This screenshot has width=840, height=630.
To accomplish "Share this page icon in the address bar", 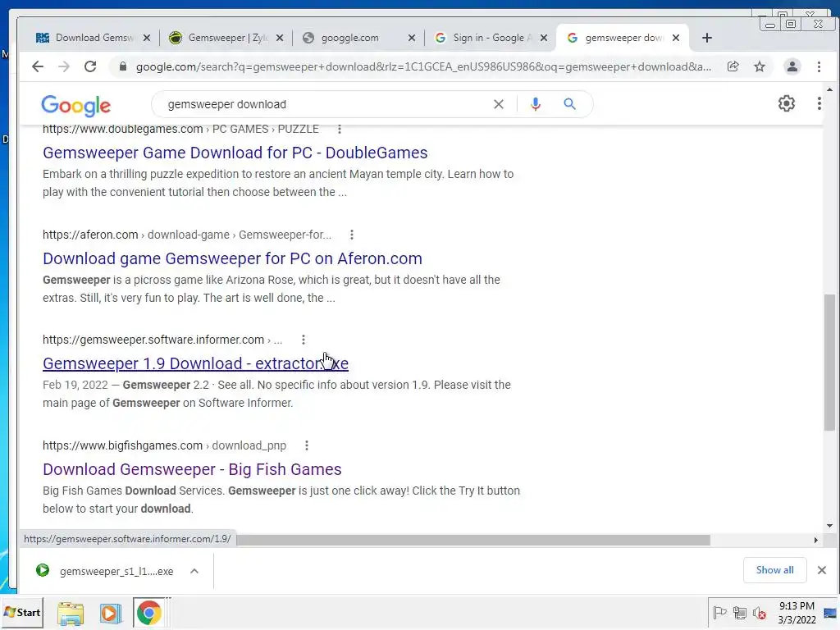I will point(733,67).
